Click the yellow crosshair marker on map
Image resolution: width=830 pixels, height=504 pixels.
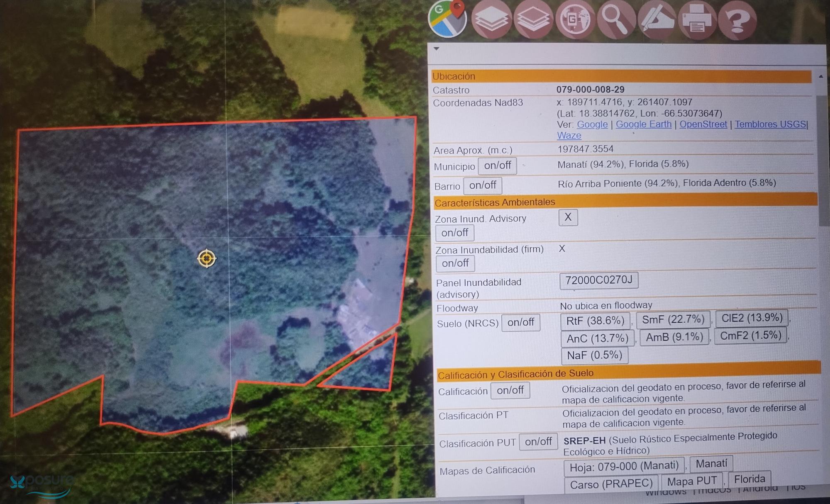[207, 258]
